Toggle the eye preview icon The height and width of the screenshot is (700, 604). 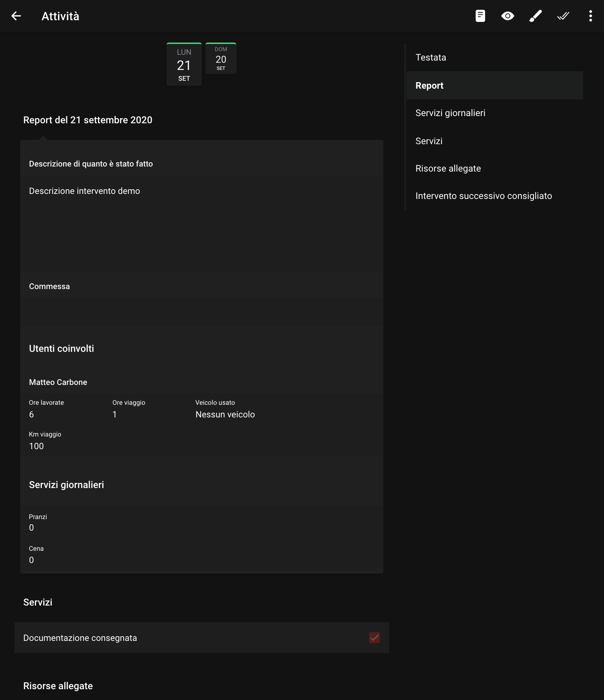[x=507, y=16]
